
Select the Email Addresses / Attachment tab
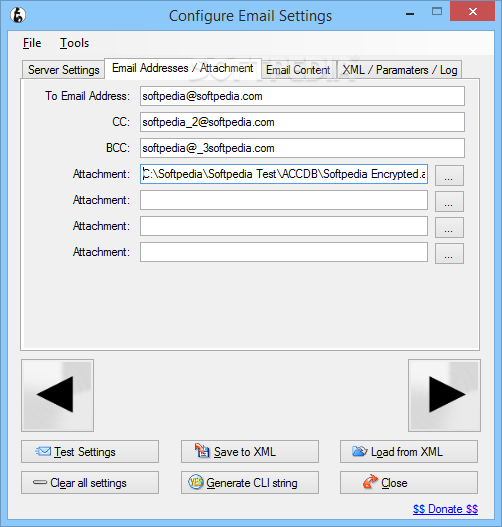[183, 68]
